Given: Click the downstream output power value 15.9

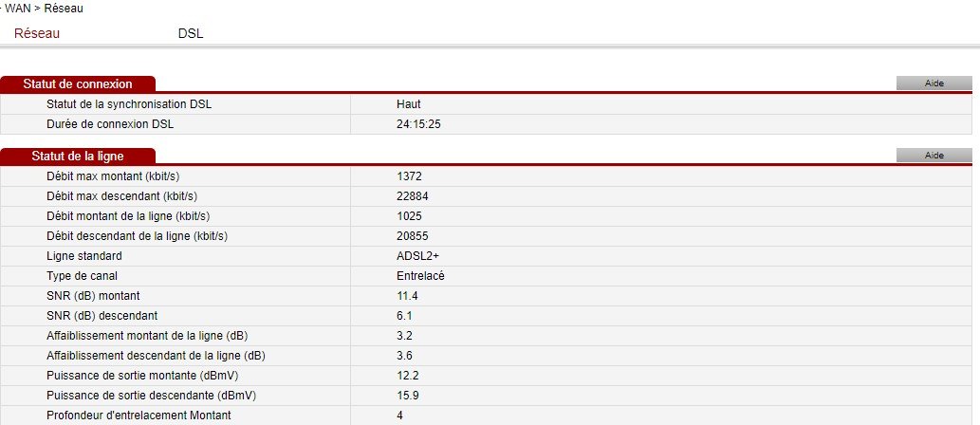Looking at the screenshot, I should coord(407,396).
